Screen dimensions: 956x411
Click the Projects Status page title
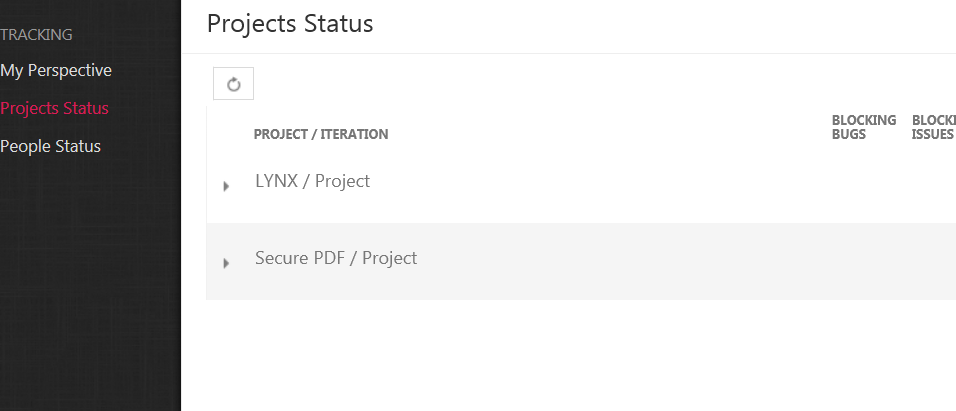[290, 23]
